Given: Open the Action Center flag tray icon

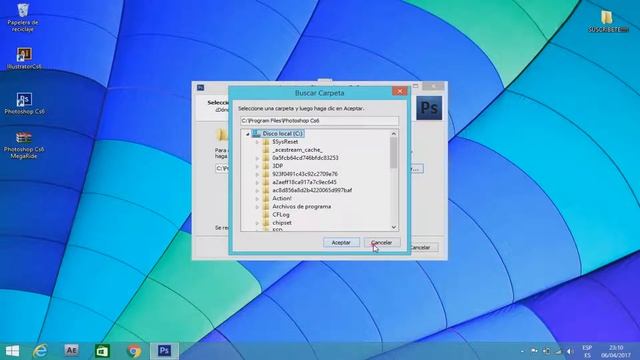Looking at the screenshot, I should pos(534,351).
